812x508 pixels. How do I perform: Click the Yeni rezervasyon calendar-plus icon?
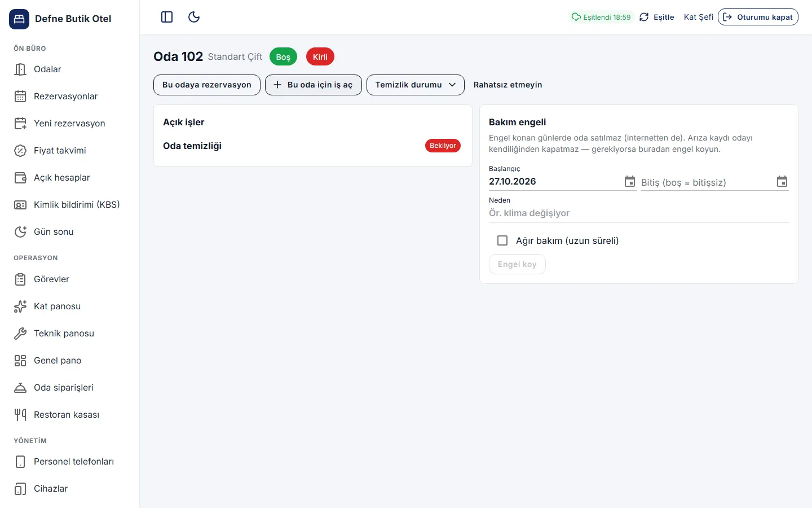pos(20,124)
